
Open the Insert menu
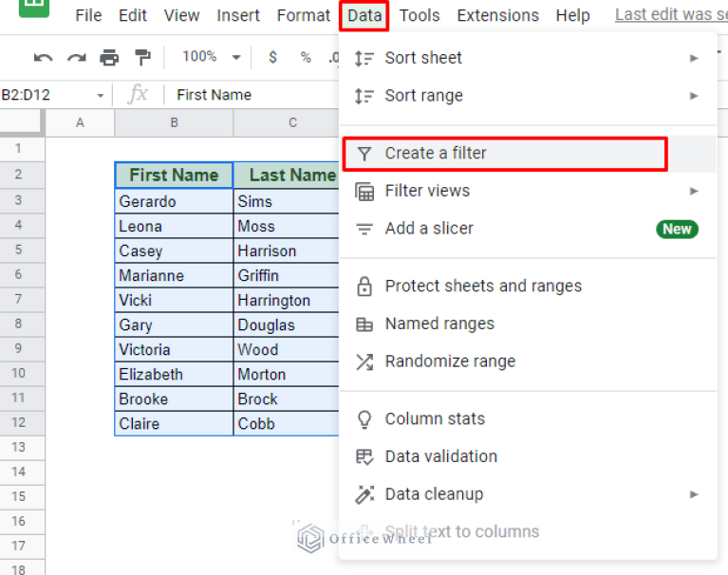238,16
